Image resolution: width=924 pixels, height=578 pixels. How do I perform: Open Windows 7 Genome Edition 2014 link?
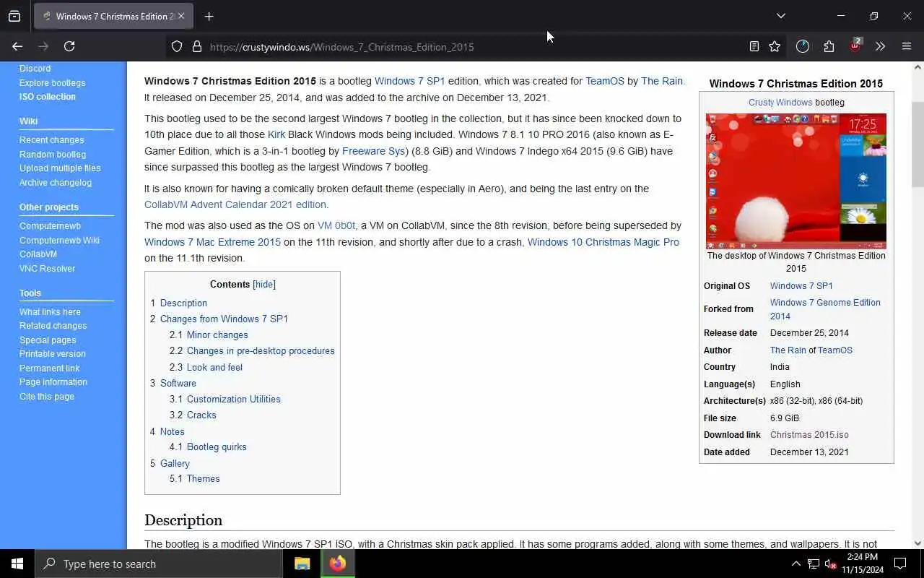coord(825,309)
